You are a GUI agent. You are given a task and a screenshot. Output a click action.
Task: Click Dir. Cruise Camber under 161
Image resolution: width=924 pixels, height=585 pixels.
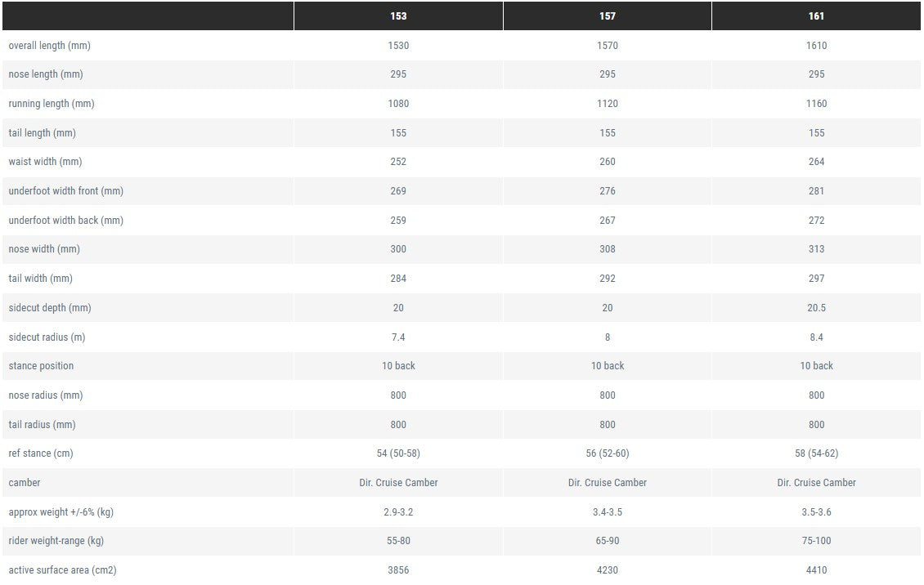point(816,483)
